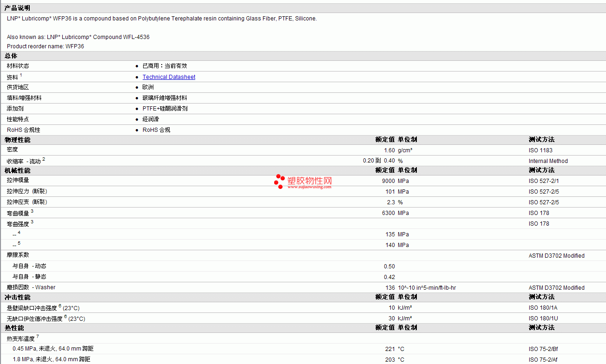Select the 总体 section heading
This screenshot has height=364, width=606.
pyautogui.click(x=11, y=56)
